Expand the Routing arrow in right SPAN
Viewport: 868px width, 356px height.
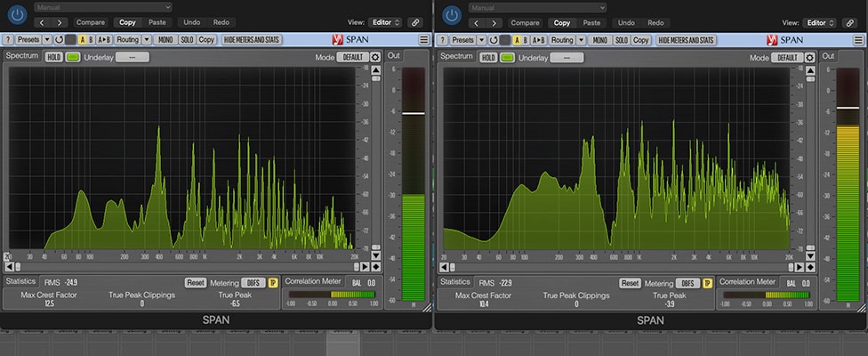(x=582, y=40)
